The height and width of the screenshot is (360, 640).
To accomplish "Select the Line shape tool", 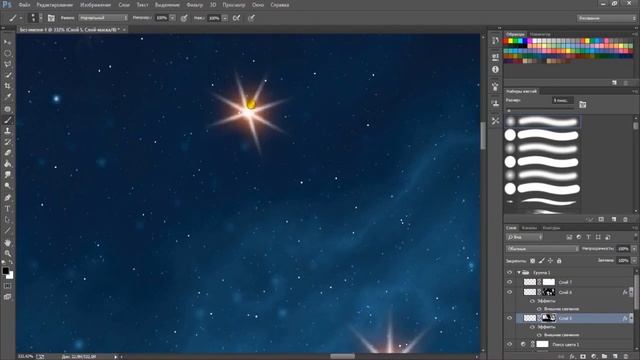I will click(x=7, y=231).
